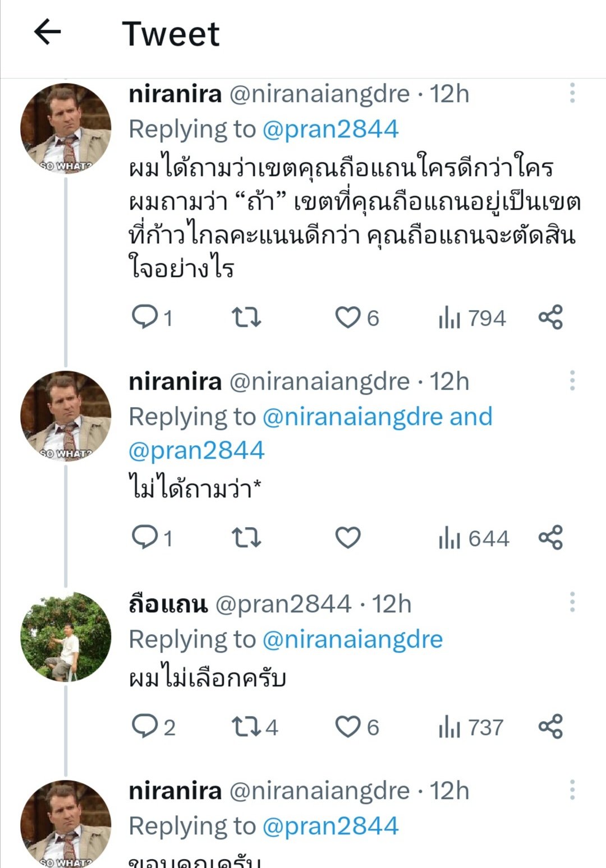The width and height of the screenshot is (606, 868).
Task: Click the retweet icon showing 4 retweets
Action: coord(247,727)
